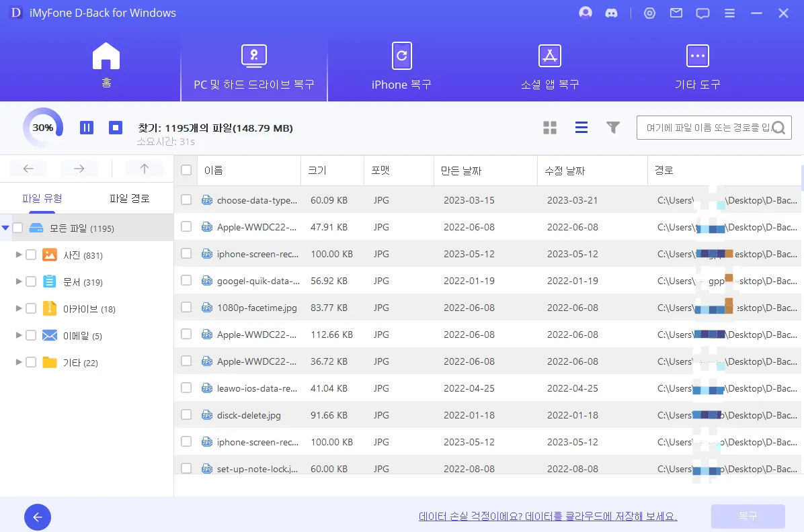Screen dimensions: 804x532
Task: Expand the 아카이브 category
Action: tap(18, 308)
